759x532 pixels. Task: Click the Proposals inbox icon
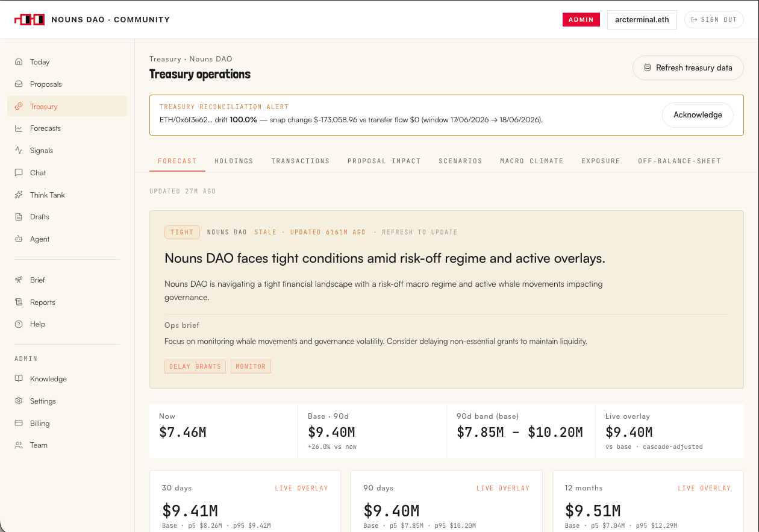[19, 84]
